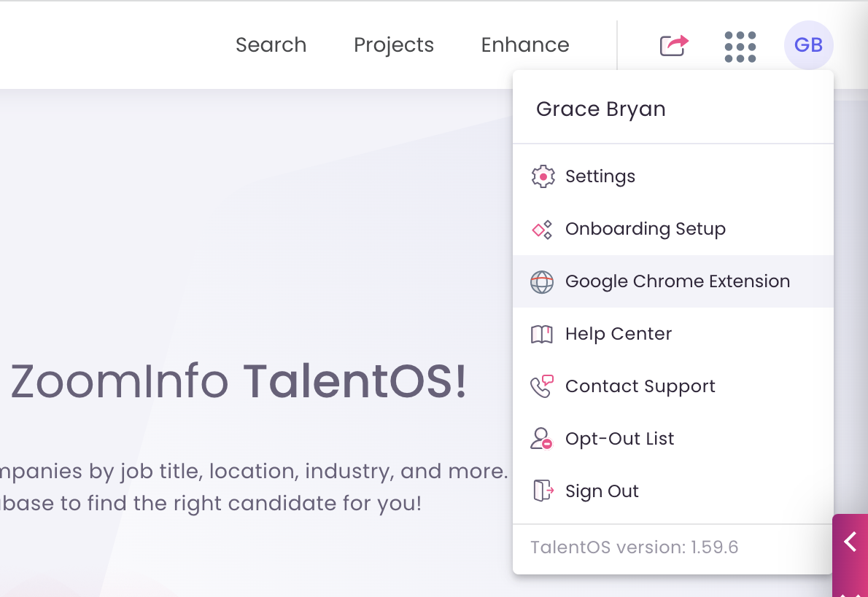The height and width of the screenshot is (597, 868).
Task: Click the Onboarding Setup diamond icon
Action: click(x=542, y=228)
